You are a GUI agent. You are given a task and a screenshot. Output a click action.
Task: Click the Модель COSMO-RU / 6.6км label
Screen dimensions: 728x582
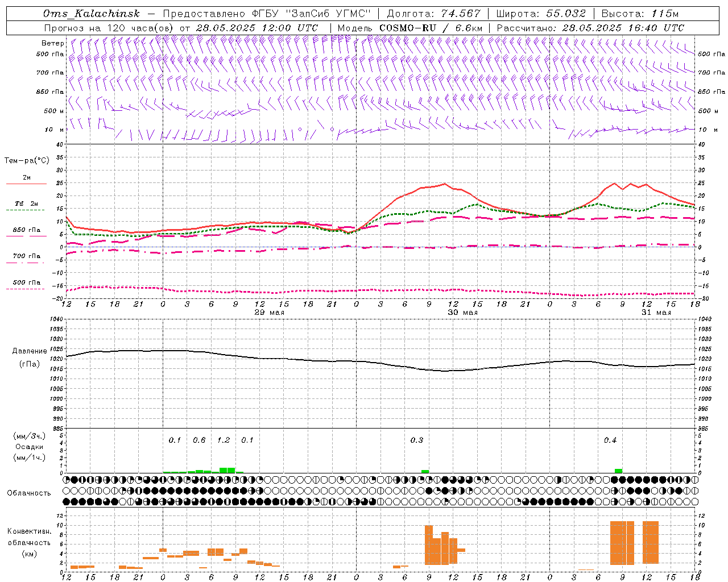(x=410, y=28)
